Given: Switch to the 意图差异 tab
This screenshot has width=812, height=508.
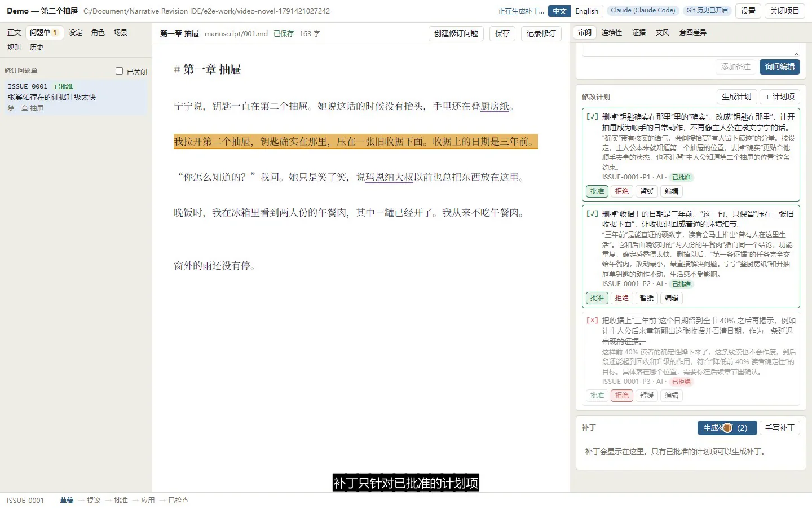Looking at the screenshot, I should (693, 33).
